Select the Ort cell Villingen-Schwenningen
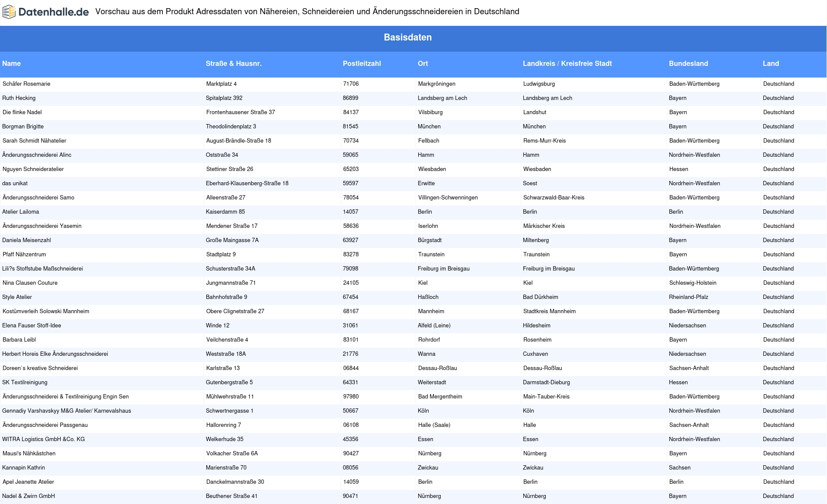 coord(448,198)
